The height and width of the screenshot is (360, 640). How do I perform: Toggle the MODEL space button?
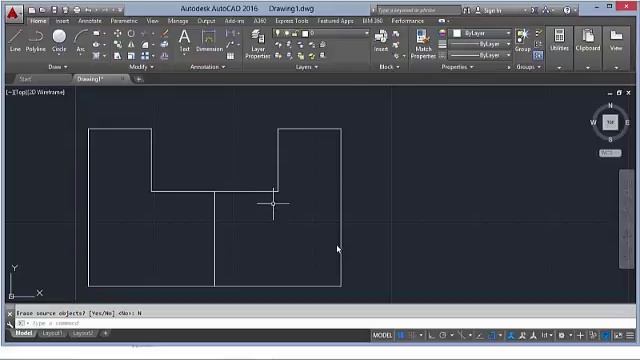382,336
